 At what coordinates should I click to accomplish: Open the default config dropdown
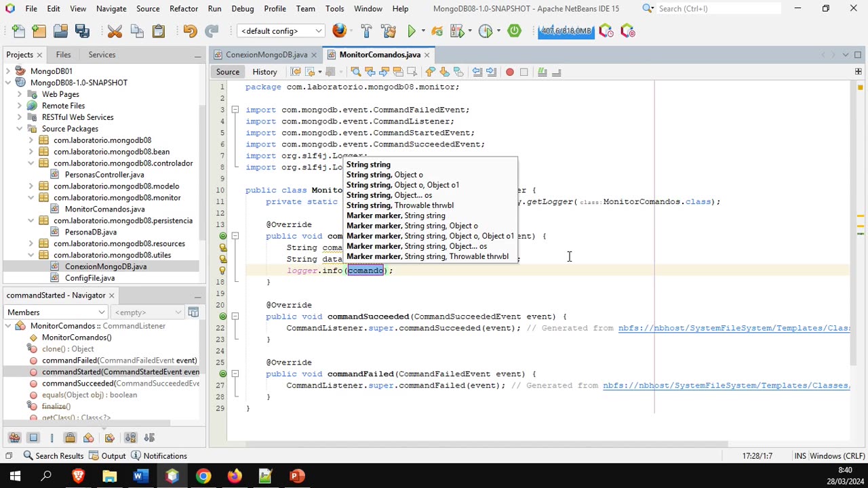coord(280,31)
